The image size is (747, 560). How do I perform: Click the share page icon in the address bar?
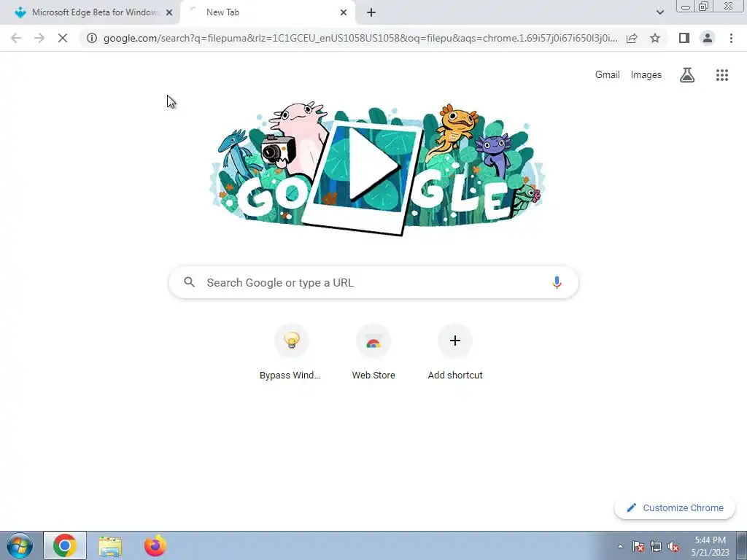coord(632,38)
